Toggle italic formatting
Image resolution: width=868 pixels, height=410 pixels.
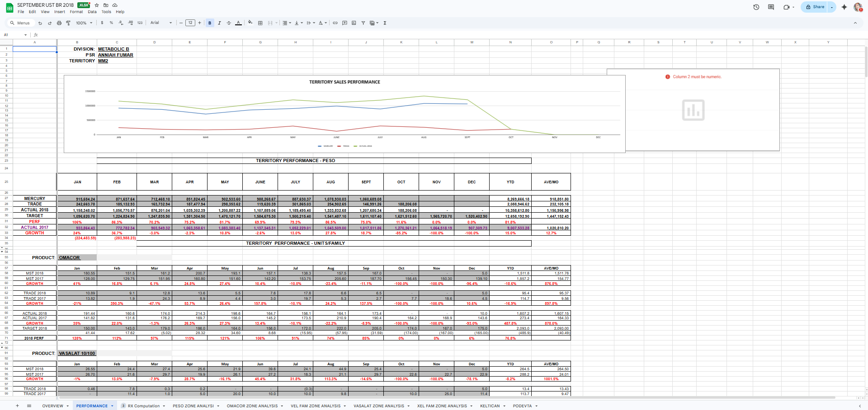pyautogui.click(x=219, y=23)
